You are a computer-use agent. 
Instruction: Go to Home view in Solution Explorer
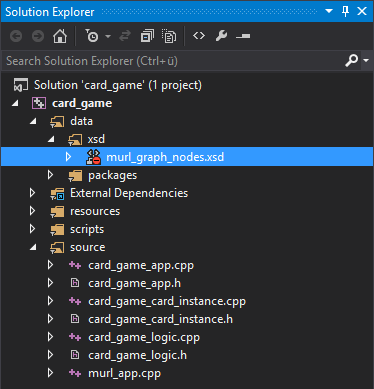click(60, 36)
